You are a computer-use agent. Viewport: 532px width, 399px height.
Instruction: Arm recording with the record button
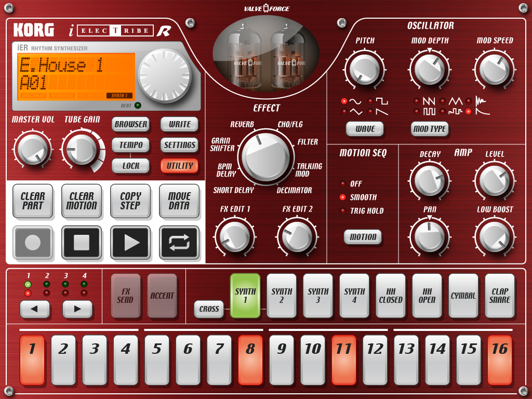coord(33,243)
